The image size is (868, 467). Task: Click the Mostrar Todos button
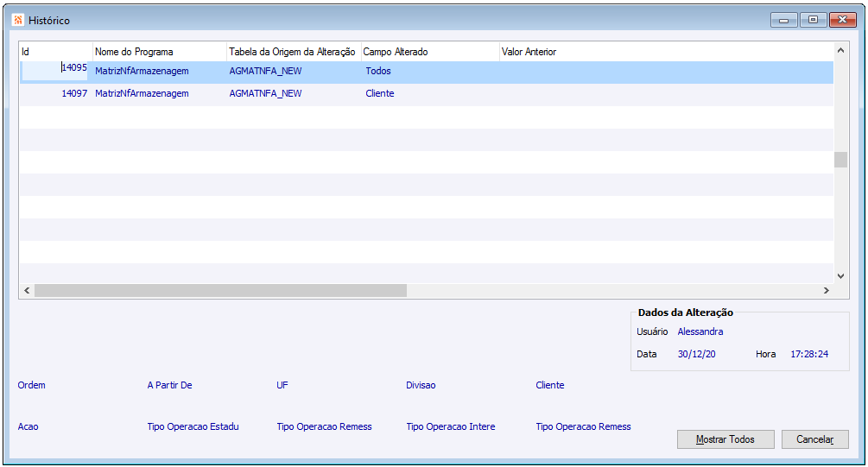coord(725,439)
